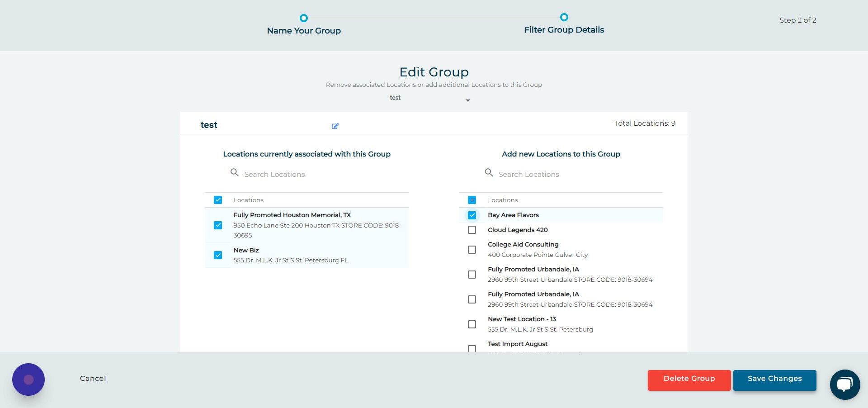Click the Cloud Legends 420 row text
The height and width of the screenshot is (408, 868).
click(518, 230)
